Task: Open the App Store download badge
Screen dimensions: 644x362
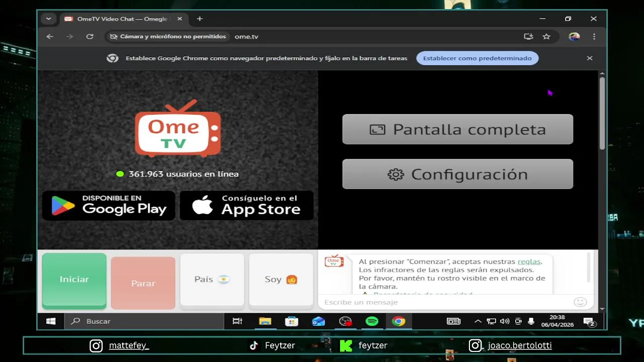Action: pyautogui.click(x=247, y=205)
